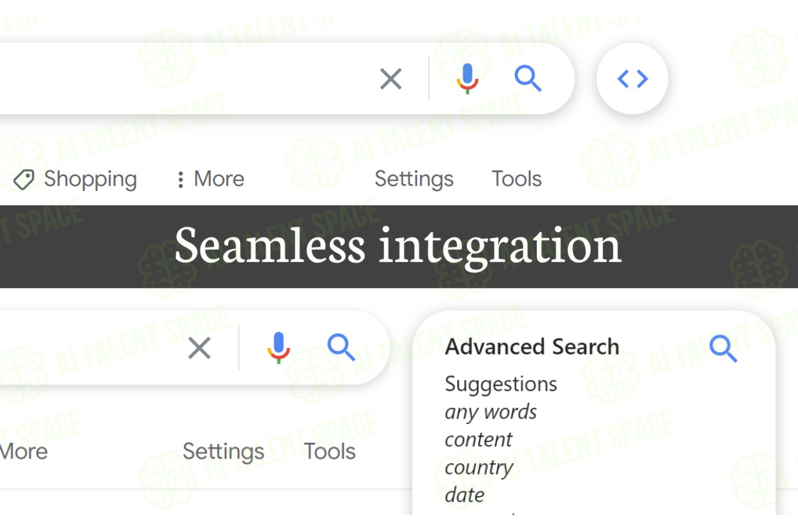Select the 'date' suggestion
Image resolution: width=798 pixels, height=532 pixels.
tap(464, 495)
